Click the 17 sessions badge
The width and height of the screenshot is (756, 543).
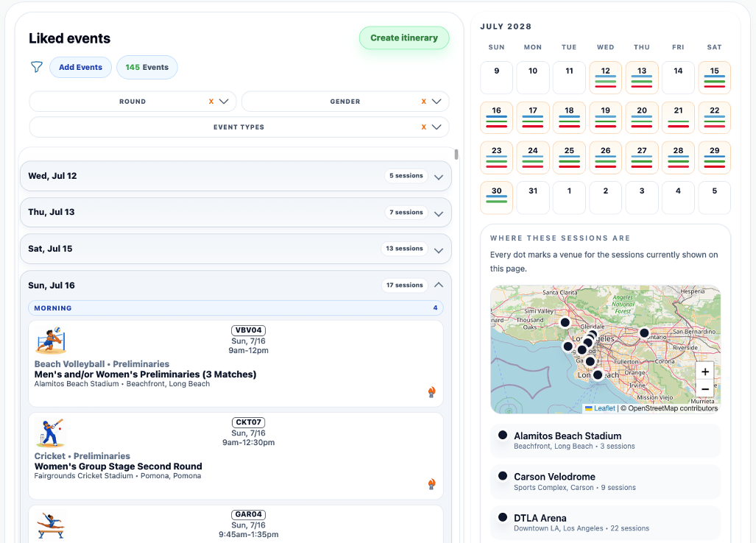click(404, 285)
